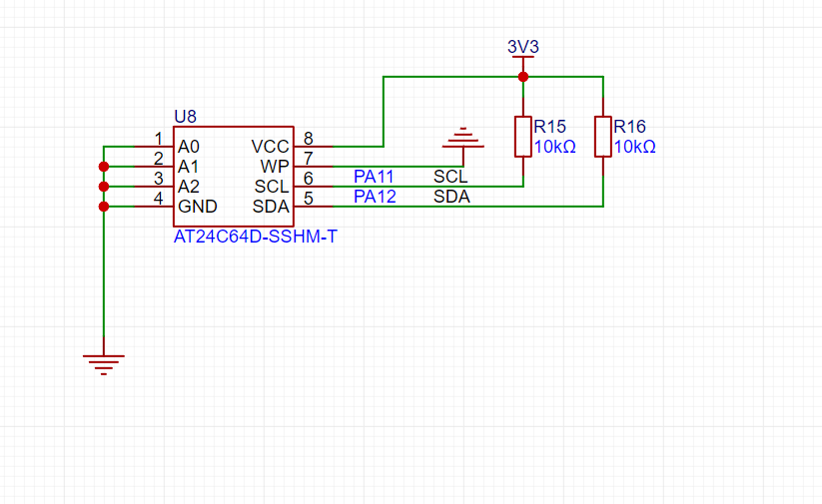822x504 pixels.
Task: Select resistor R16 body
Action: 602,137
